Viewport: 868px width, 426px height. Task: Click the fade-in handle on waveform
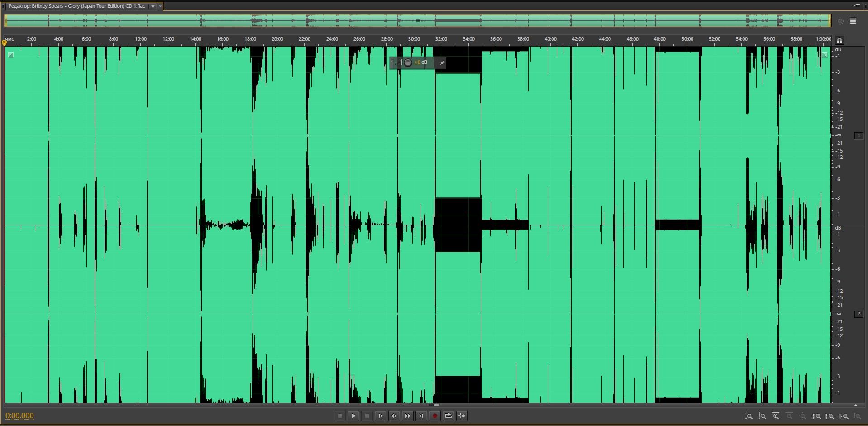11,55
